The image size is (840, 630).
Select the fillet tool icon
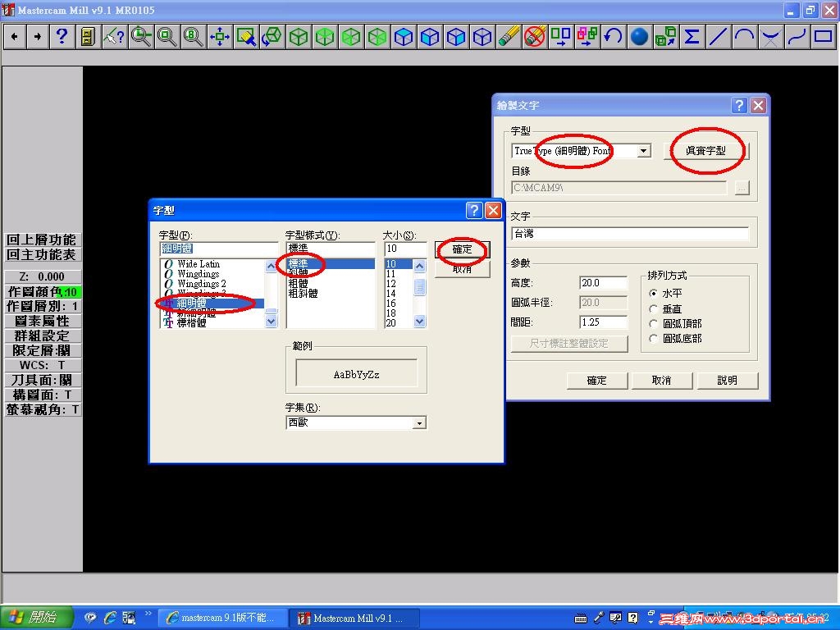[771, 37]
